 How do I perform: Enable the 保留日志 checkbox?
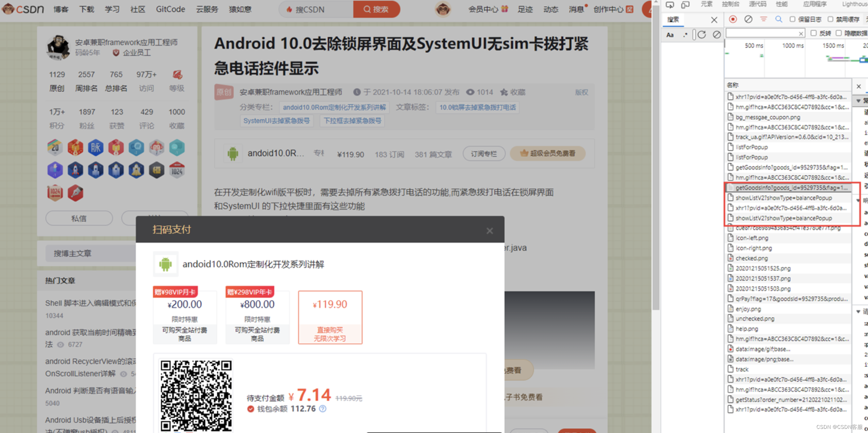point(792,19)
